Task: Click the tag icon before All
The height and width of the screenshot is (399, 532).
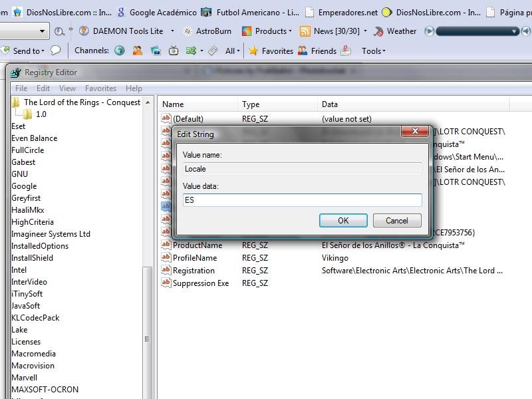Action: (x=213, y=51)
